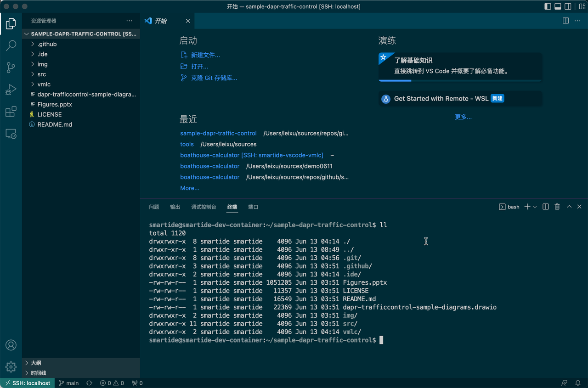
Task: Expand the vmlc folder
Action: pos(81,84)
